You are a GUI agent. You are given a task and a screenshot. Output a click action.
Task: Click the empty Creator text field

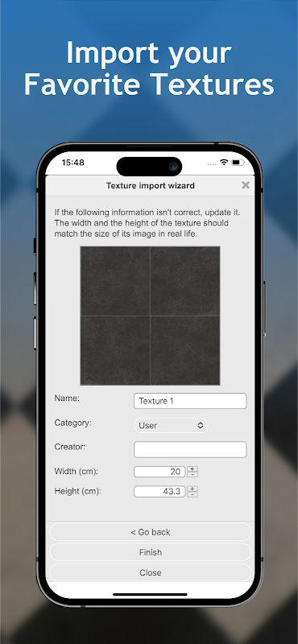click(x=190, y=450)
